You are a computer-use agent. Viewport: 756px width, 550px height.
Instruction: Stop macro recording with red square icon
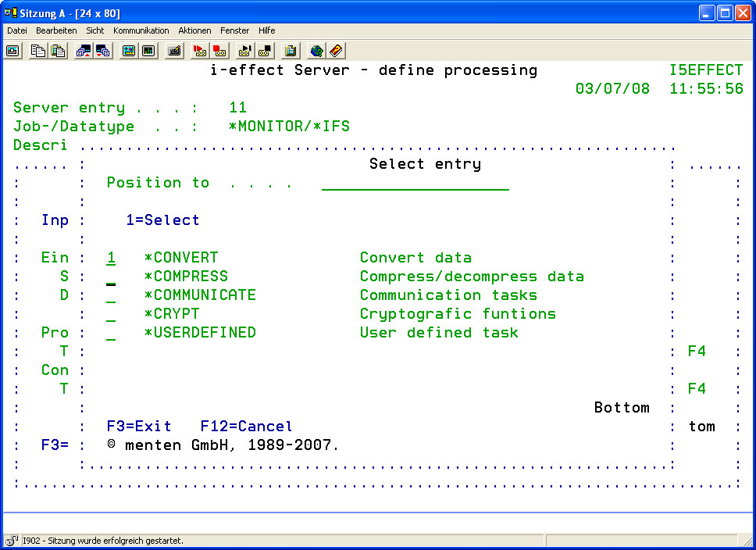click(x=219, y=51)
